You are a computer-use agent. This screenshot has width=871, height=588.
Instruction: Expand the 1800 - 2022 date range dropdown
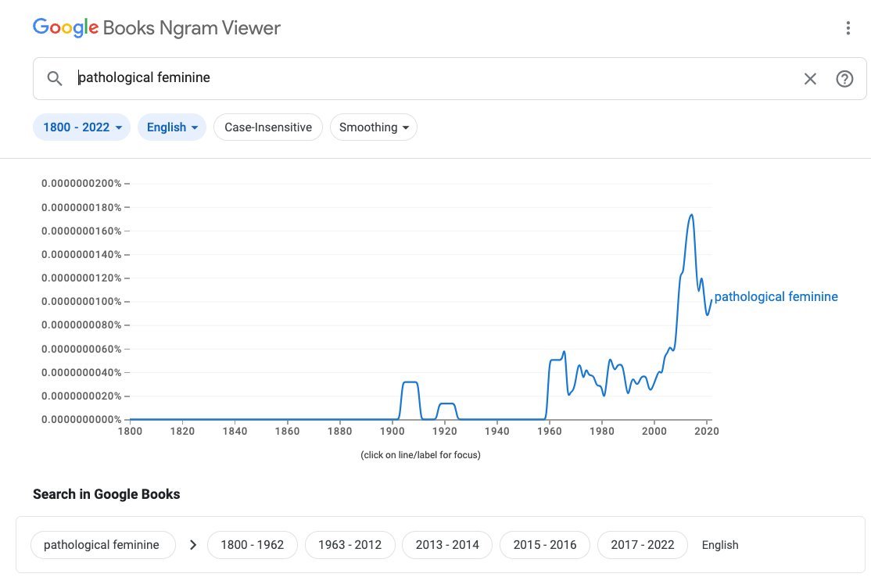[83, 127]
